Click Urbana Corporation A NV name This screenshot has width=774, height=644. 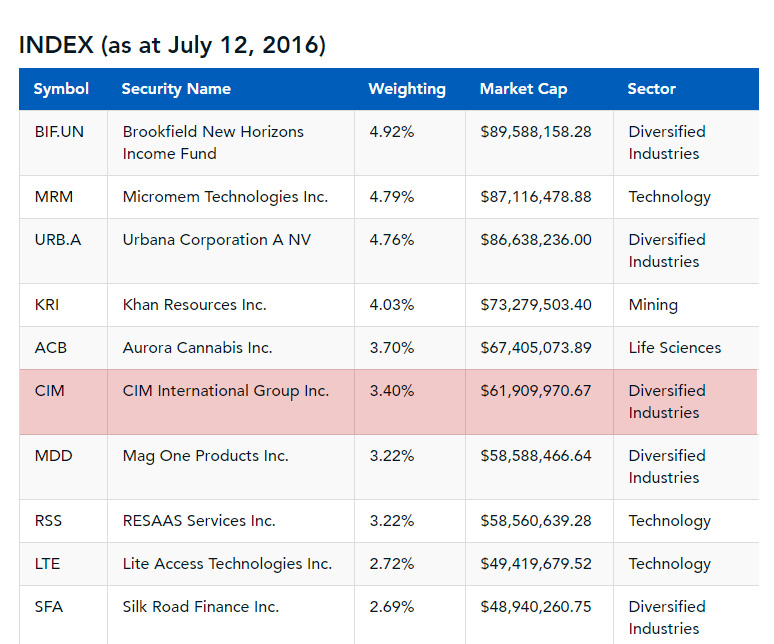[217, 240]
